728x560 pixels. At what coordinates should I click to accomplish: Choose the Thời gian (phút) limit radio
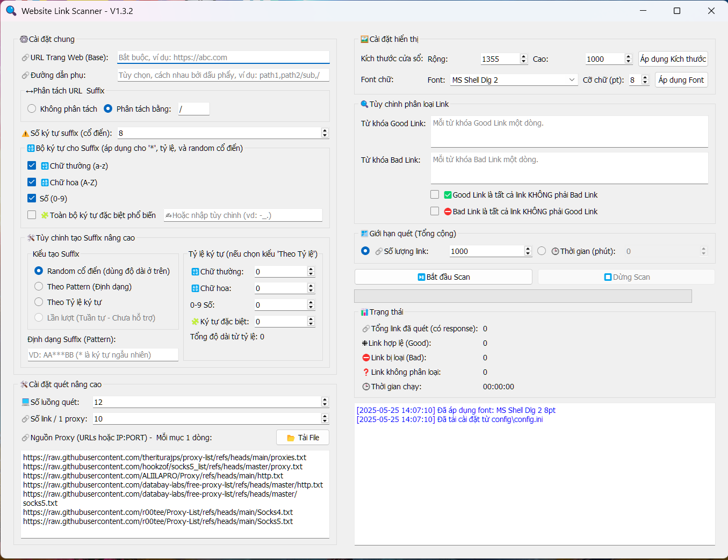542,251
